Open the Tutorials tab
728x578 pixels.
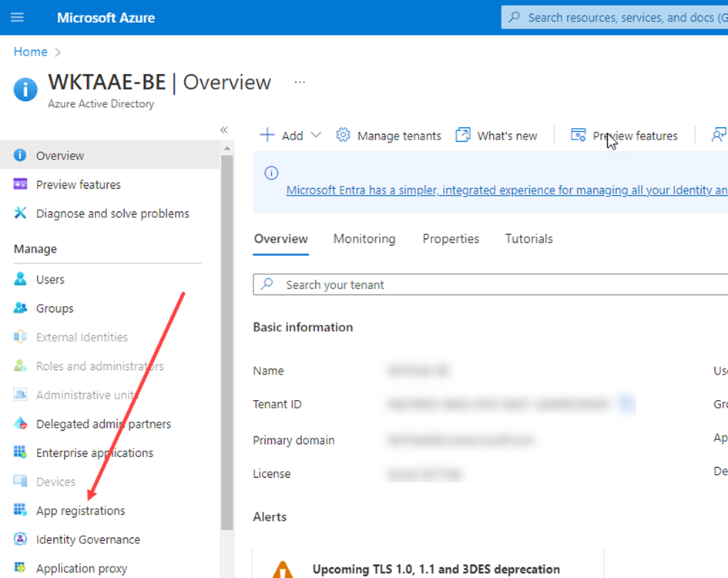coord(528,239)
